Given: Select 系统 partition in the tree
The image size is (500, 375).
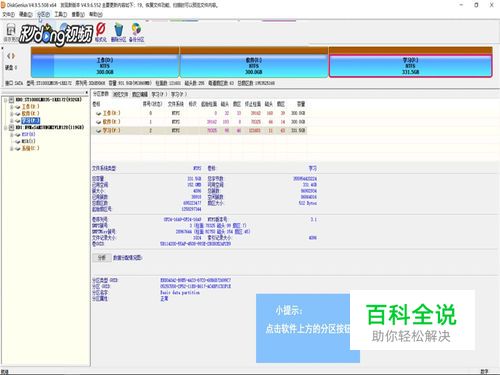Looking at the screenshot, I should click(30, 148).
